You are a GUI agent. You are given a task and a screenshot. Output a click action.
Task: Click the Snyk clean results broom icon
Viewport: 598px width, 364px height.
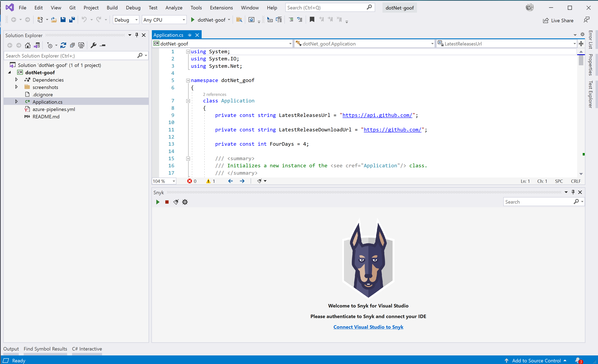coord(176,202)
